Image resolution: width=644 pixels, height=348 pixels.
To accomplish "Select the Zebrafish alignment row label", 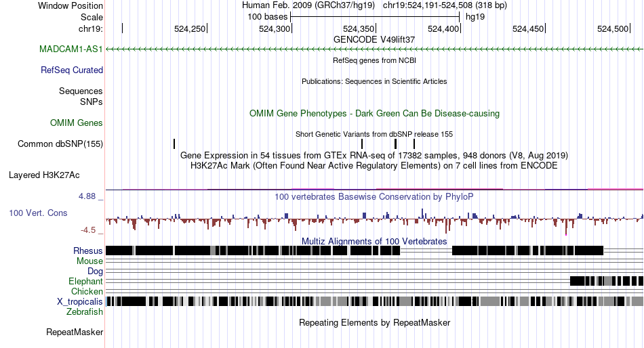I will 85,312.
